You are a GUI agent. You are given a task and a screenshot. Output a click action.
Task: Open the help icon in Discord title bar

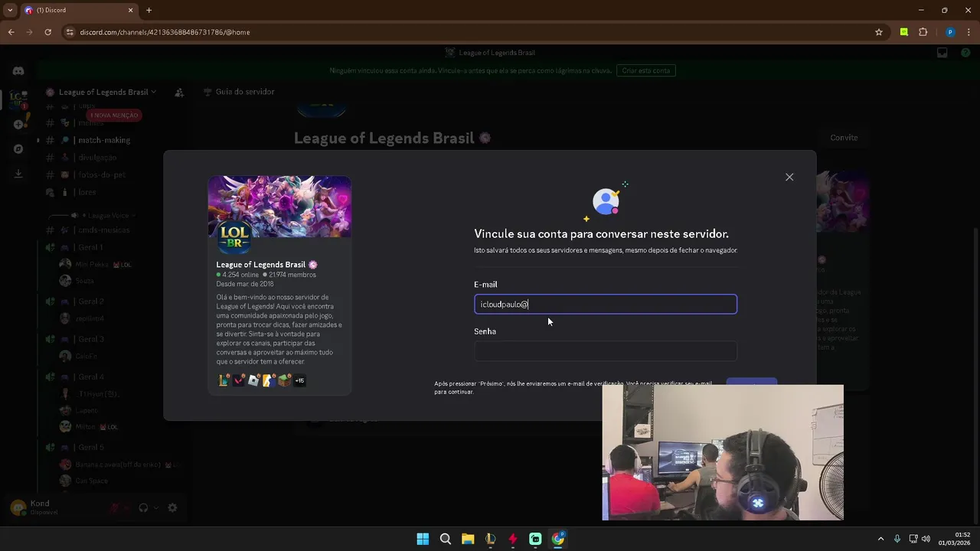(x=966, y=53)
